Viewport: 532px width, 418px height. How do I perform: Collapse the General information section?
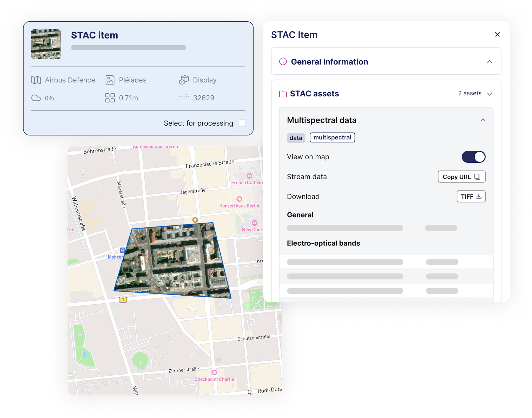point(489,62)
